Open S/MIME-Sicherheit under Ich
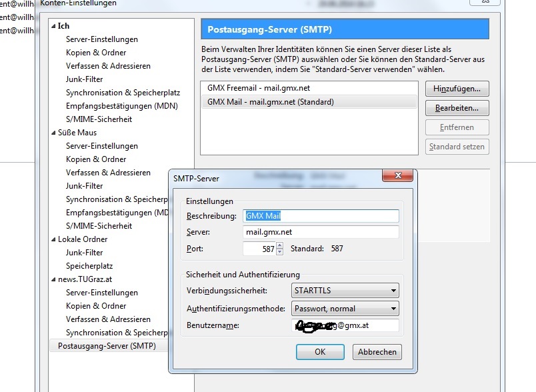This screenshot has height=392, width=536. pyautogui.click(x=99, y=119)
